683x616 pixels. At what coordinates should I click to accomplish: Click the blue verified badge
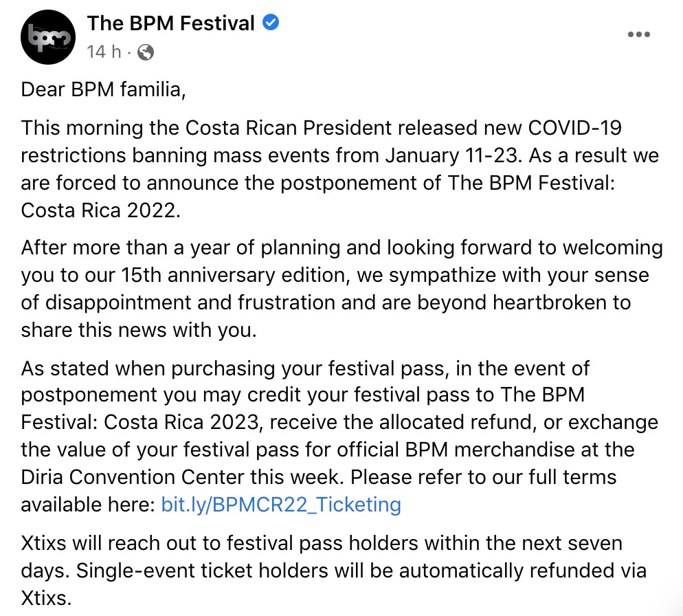click(271, 22)
